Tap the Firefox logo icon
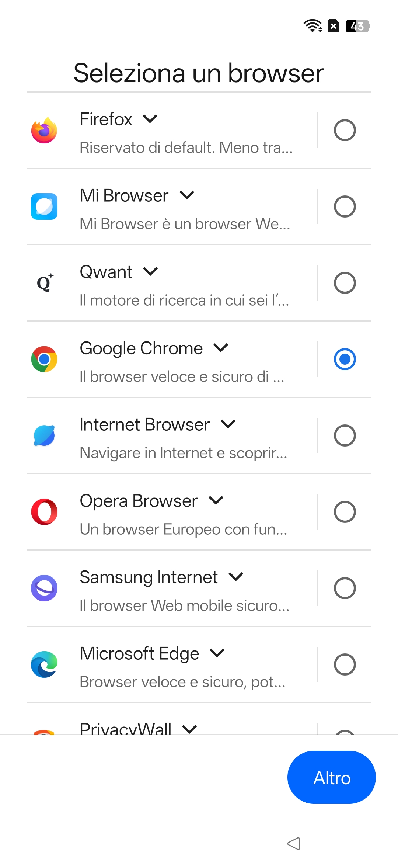 (44, 131)
